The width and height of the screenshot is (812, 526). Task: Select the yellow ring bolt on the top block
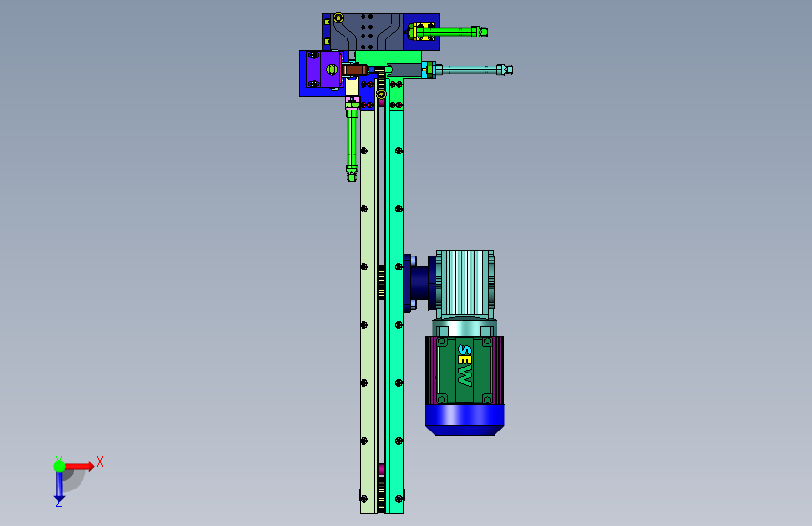tap(339, 18)
